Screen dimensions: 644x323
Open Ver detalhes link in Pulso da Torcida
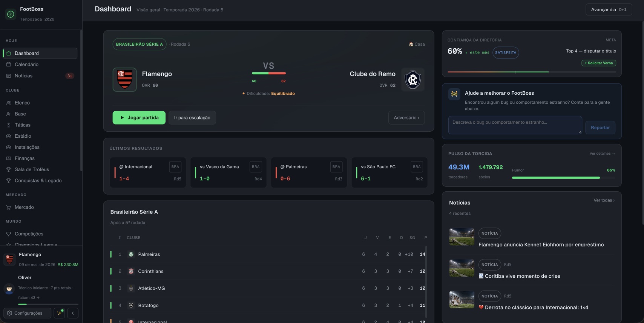pos(602,154)
